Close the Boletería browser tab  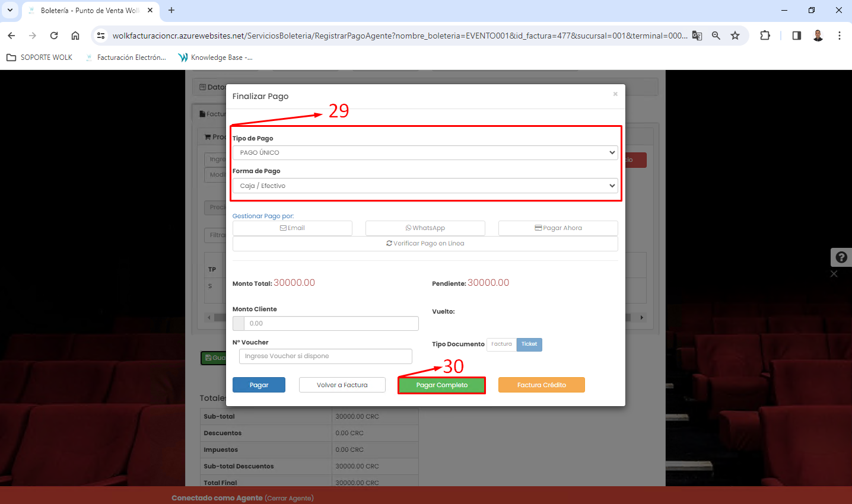point(150,10)
